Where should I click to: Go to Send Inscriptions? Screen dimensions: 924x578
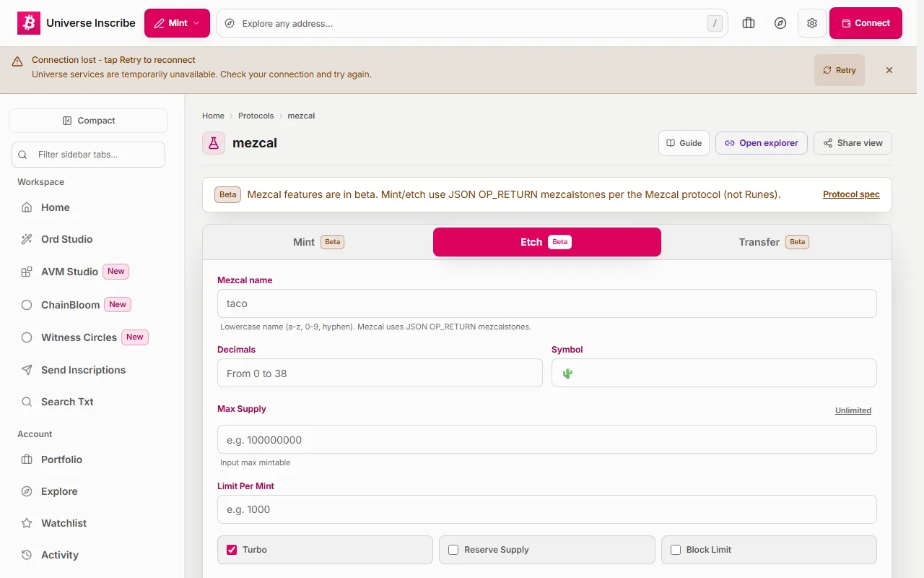(x=88, y=370)
